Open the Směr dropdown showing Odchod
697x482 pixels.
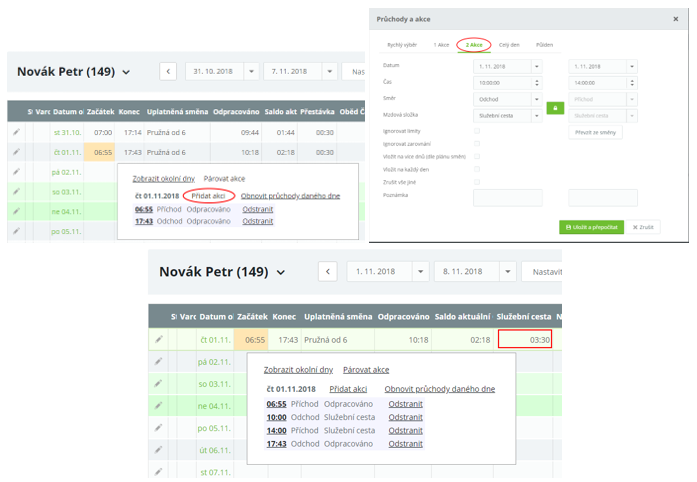507,99
